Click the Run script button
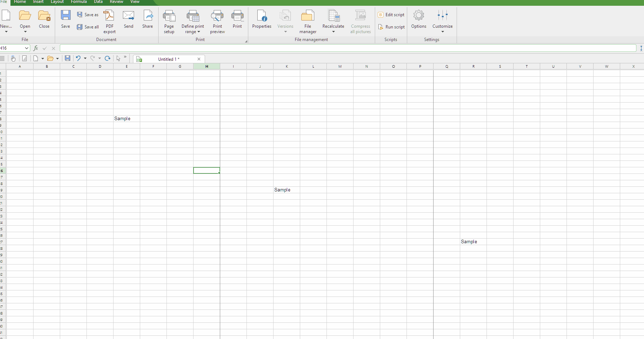644x339 pixels. point(391,27)
